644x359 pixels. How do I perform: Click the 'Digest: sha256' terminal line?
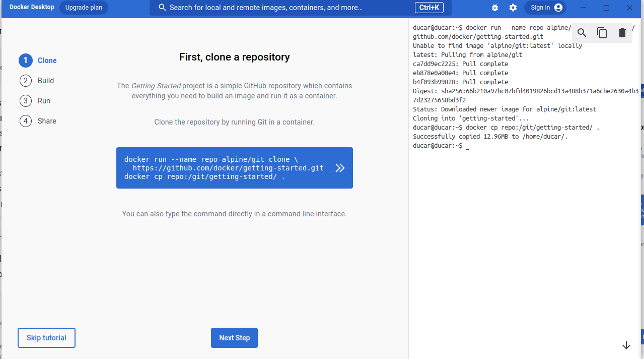[526, 96]
